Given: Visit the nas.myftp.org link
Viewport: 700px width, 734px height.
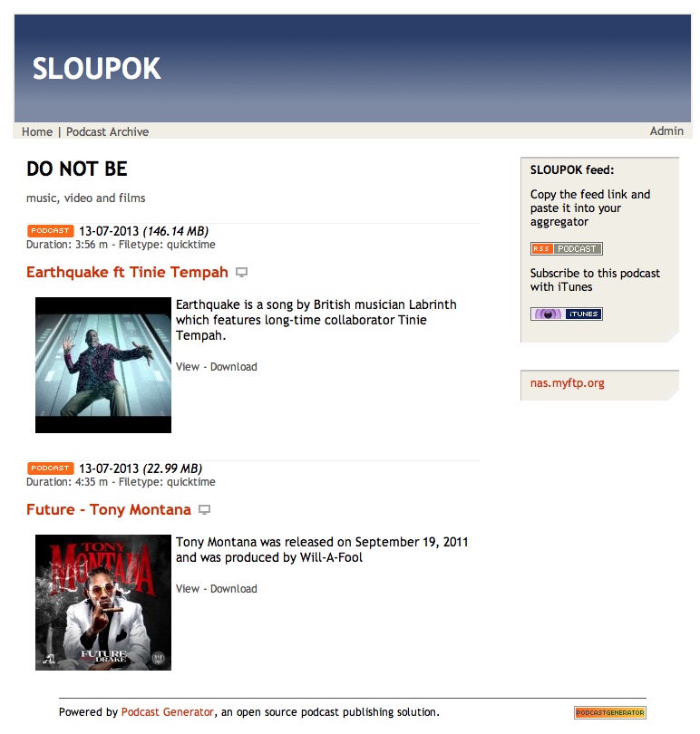Looking at the screenshot, I should pos(567,383).
